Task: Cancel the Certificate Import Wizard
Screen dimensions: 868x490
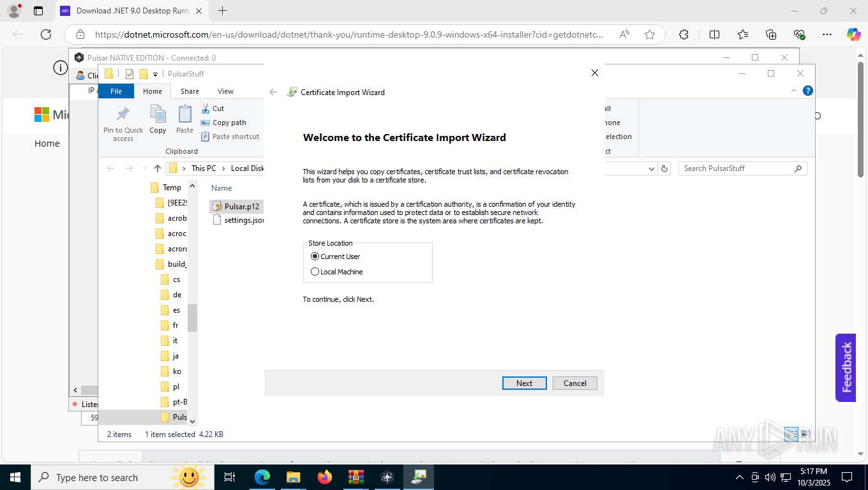Action: pos(574,383)
